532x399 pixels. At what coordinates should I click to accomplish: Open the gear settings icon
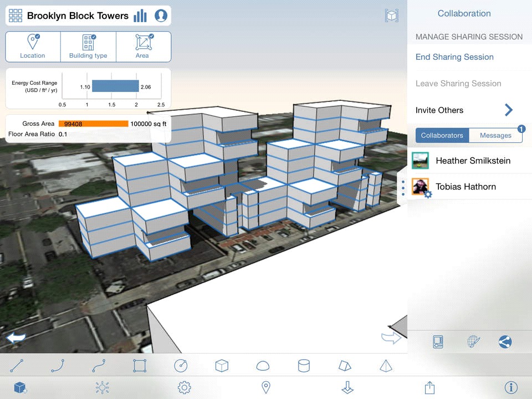coord(184,387)
